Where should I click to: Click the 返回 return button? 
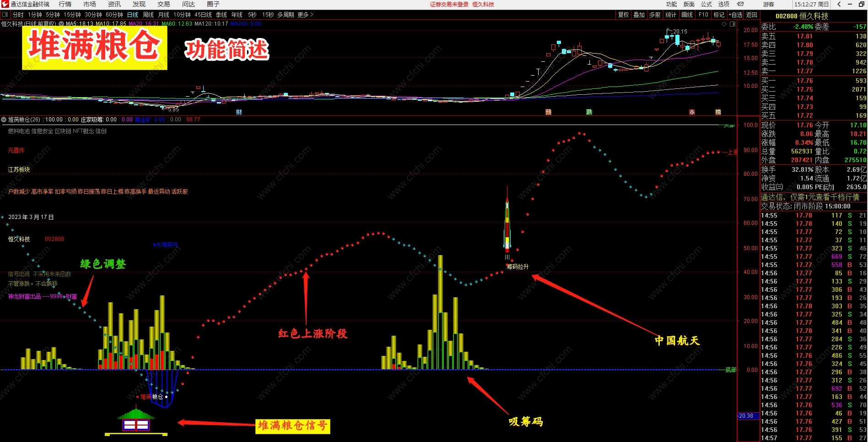click(752, 15)
